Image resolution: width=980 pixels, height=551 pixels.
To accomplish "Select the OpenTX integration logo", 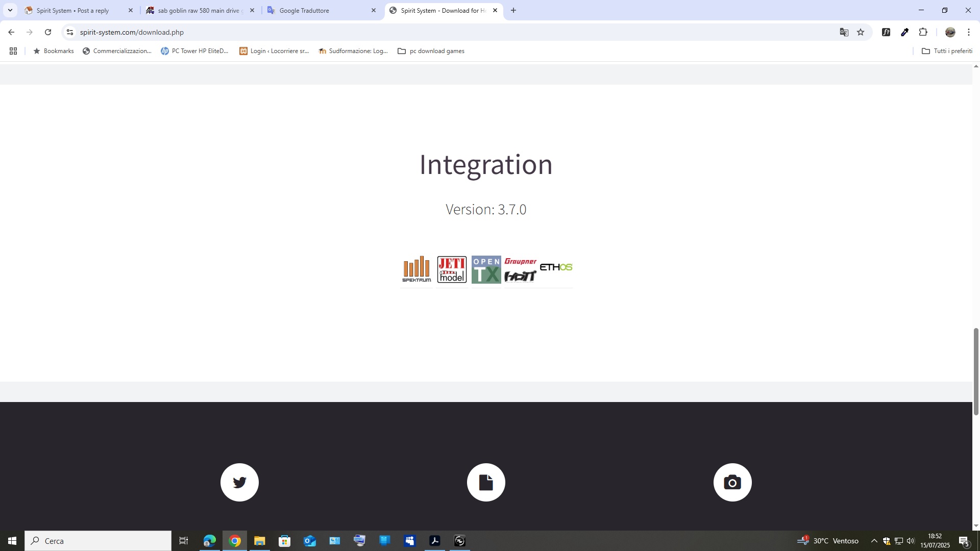I will [486, 269].
